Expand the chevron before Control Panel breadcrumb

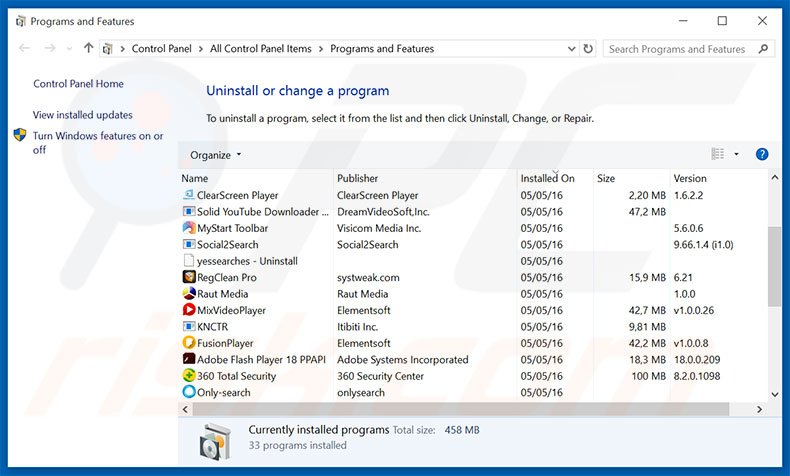[122, 49]
